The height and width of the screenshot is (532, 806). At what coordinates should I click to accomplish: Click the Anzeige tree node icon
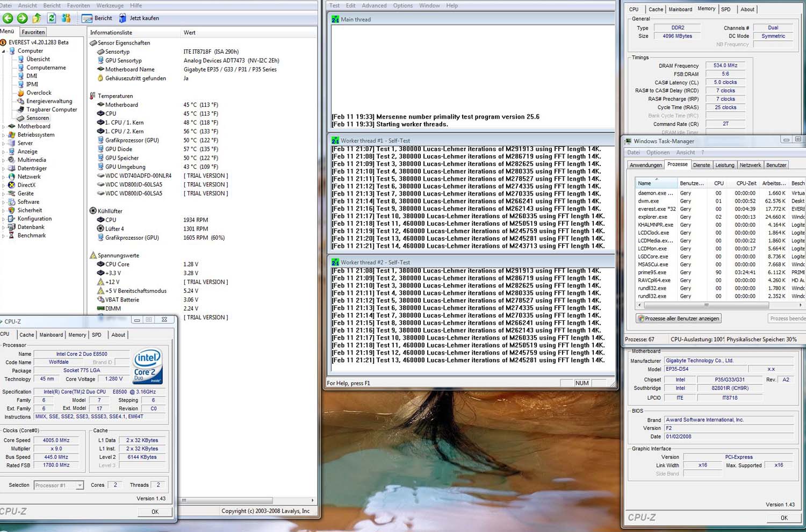click(12, 152)
